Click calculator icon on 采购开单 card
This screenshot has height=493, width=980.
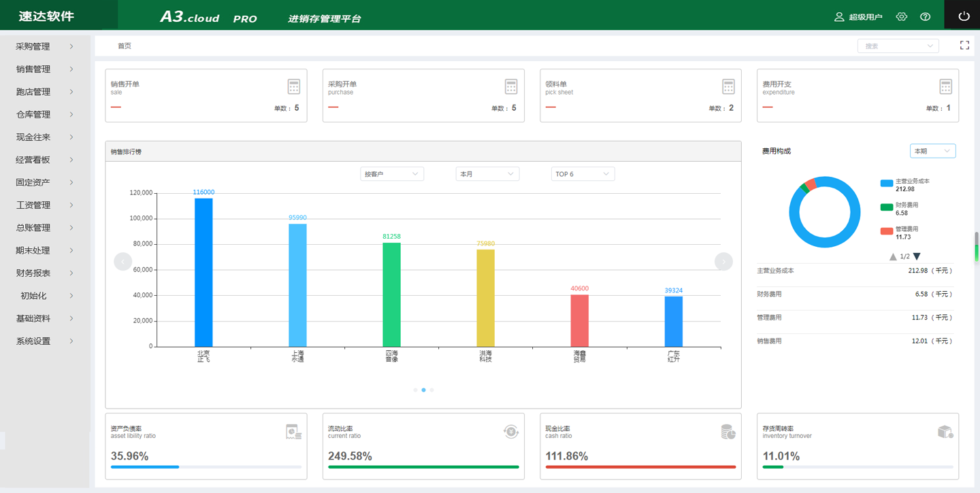point(510,86)
